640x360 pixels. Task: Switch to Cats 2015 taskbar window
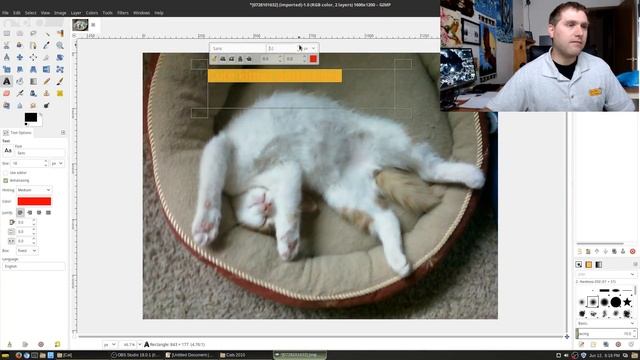pos(233,355)
